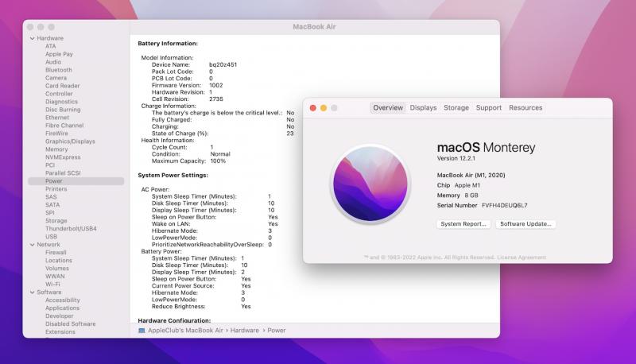Select Camera in the sidebar
Viewport: 636px width, 364px height.
[x=56, y=78]
